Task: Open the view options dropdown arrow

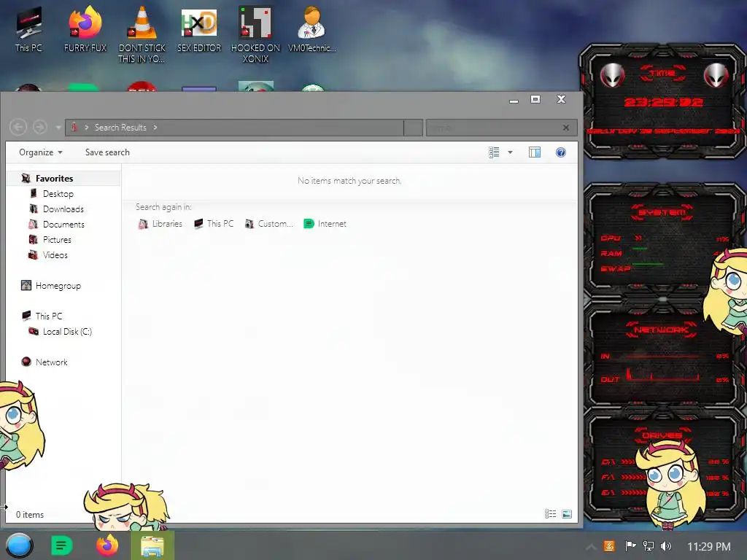Action: point(510,152)
